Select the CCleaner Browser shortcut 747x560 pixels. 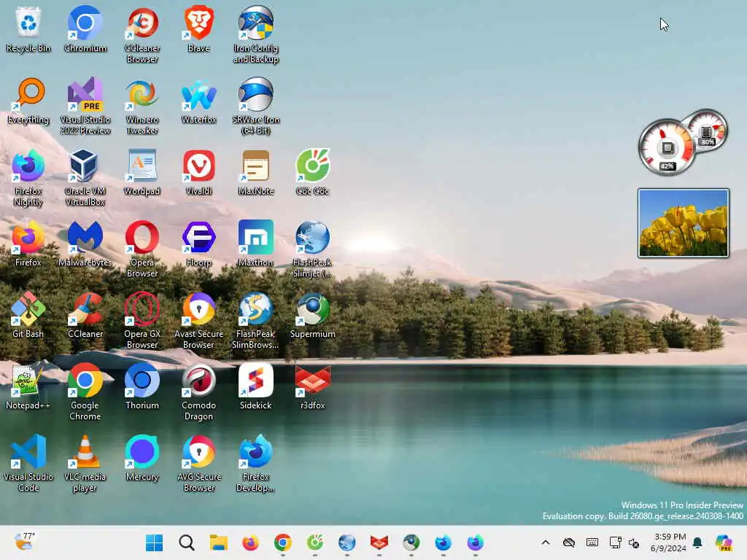[142, 35]
